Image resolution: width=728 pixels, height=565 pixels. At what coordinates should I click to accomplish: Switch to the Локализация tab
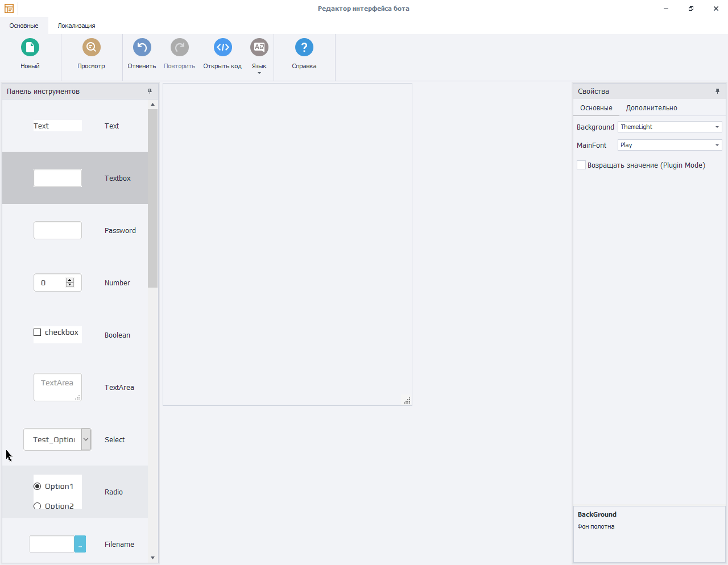point(76,26)
